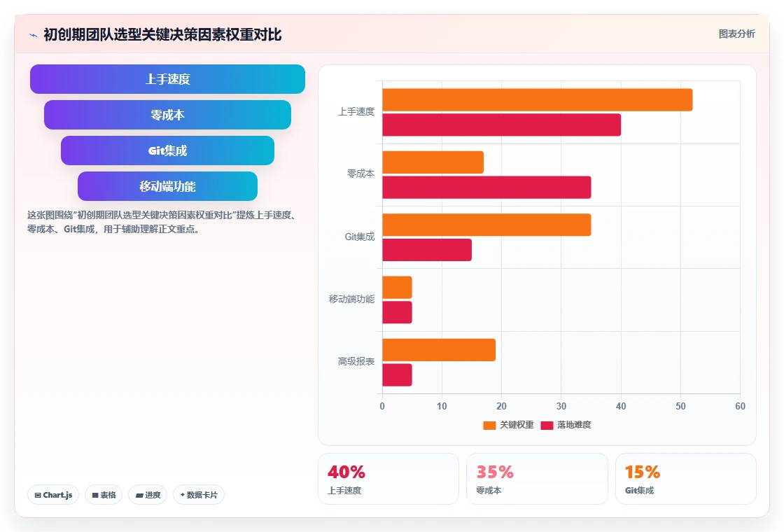The width and height of the screenshot is (784, 532).
Task: Click the 移动端功能 axis label in chart
Action: click(351, 299)
